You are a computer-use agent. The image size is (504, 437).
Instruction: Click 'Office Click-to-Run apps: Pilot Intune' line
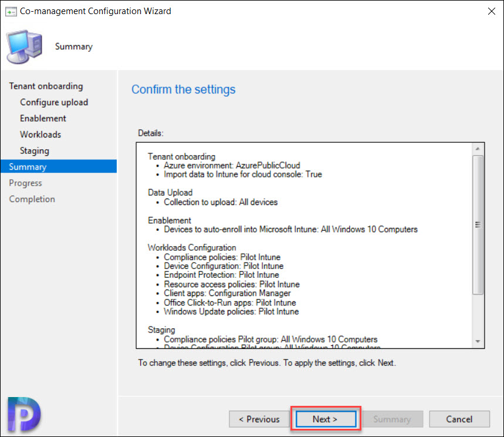(230, 303)
